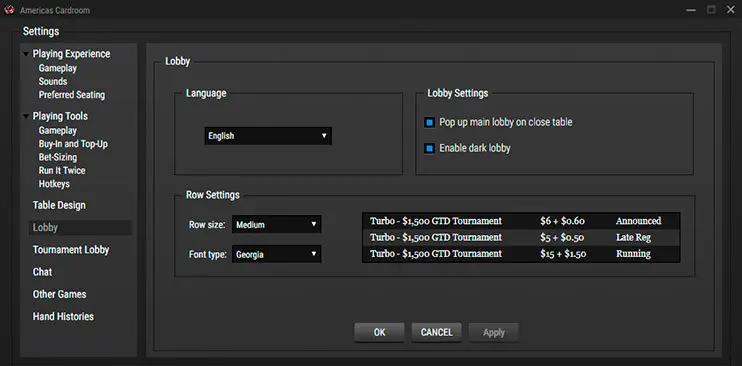Screen dimensions: 742x366
Task: Maximize the Americas Cardroom window
Action: coord(711,9)
